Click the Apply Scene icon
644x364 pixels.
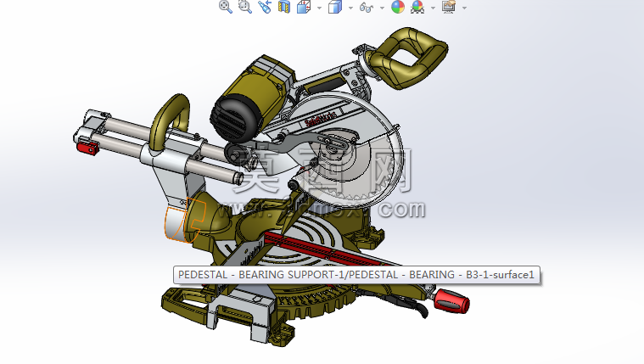pyautogui.click(x=417, y=7)
